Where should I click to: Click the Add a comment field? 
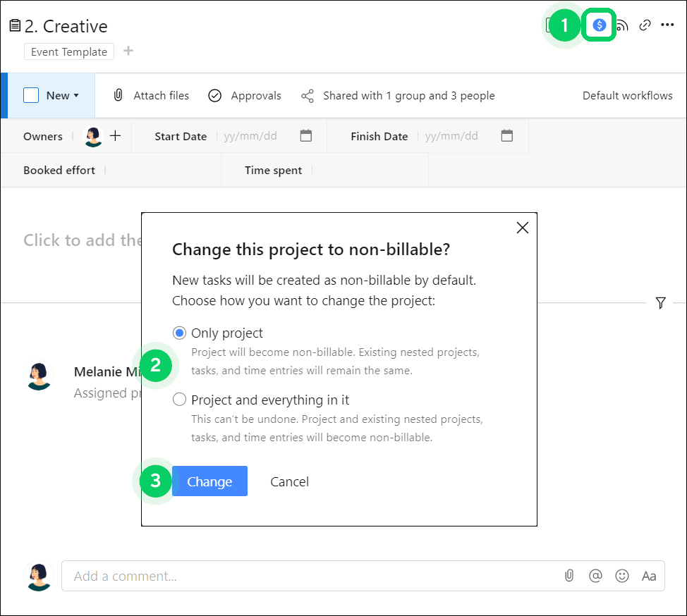point(282,576)
